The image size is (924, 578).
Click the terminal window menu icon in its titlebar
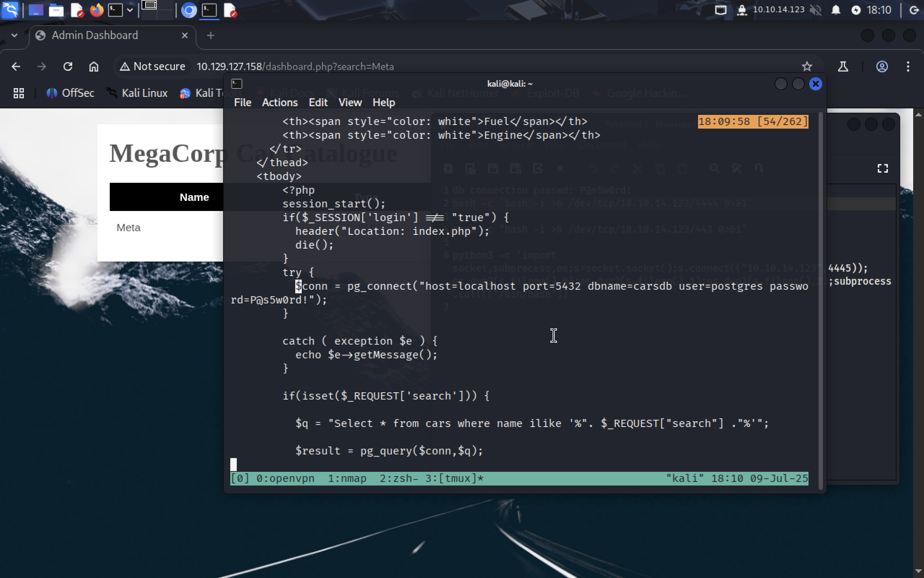point(237,84)
